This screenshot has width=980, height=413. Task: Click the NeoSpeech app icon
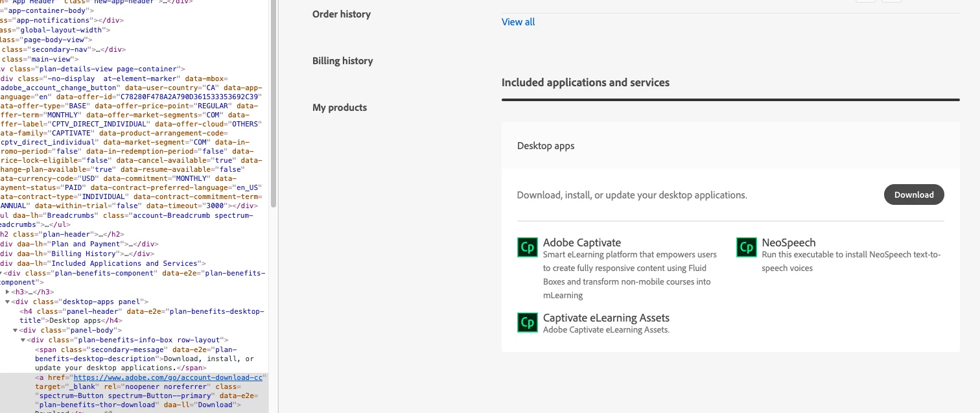tap(747, 248)
